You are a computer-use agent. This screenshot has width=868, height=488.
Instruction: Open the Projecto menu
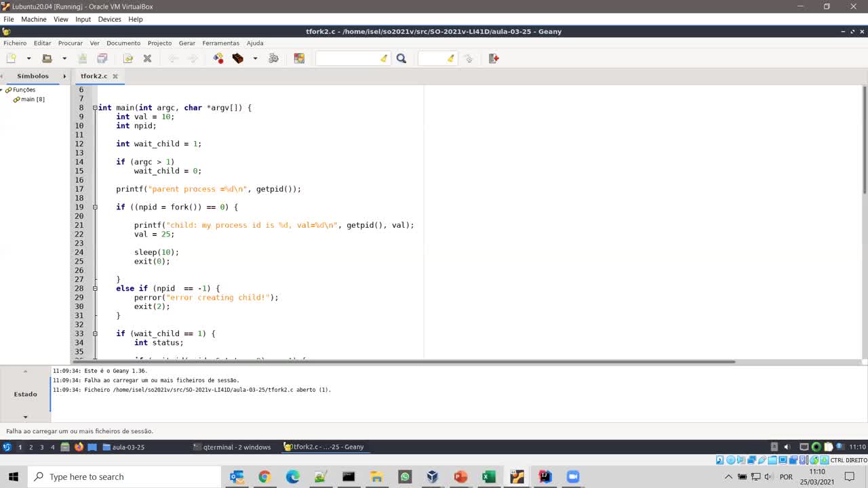click(x=160, y=43)
